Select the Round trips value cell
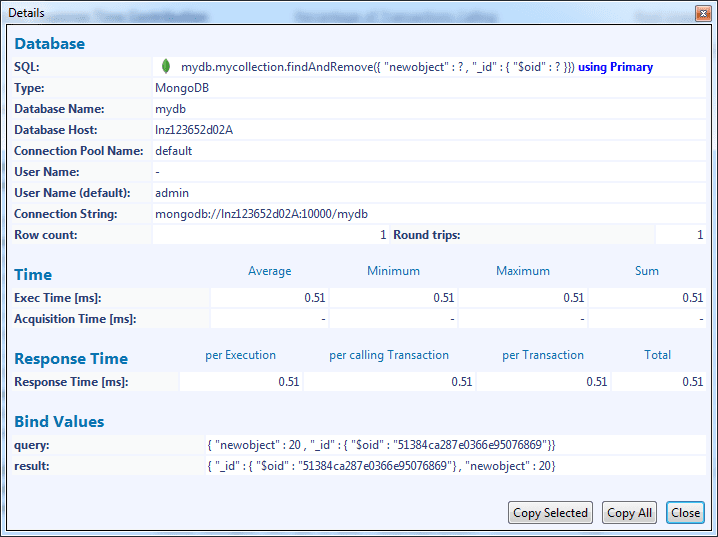 click(x=680, y=235)
